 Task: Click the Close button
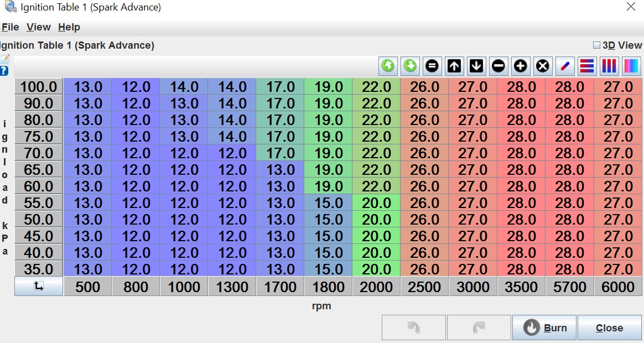[609, 328]
